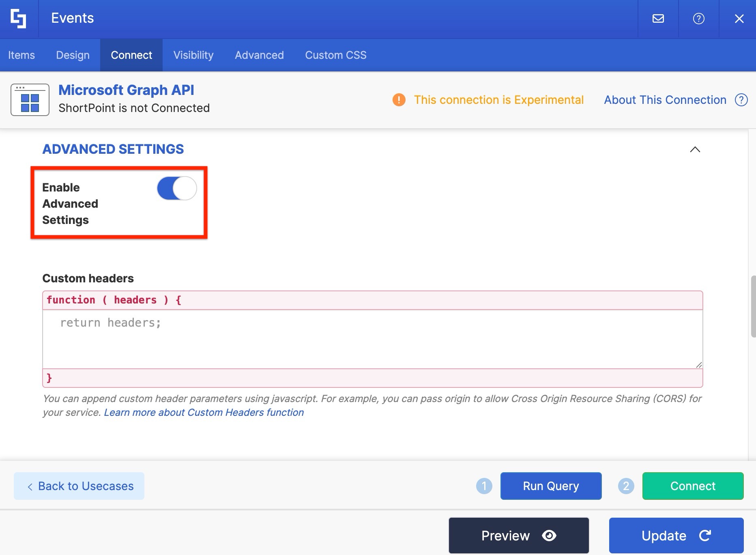Open the Visibility tab
The height and width of the screenshot is (555, 756).
point(193,55)
